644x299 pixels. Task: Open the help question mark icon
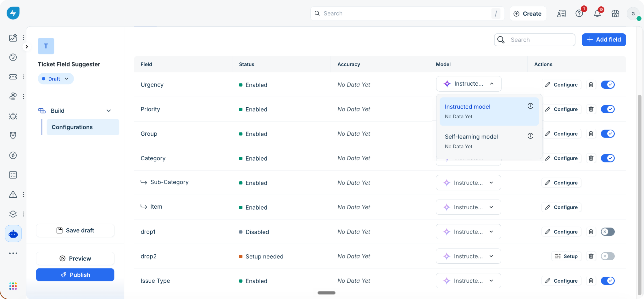pyautogui.click(x=579, y=14)
